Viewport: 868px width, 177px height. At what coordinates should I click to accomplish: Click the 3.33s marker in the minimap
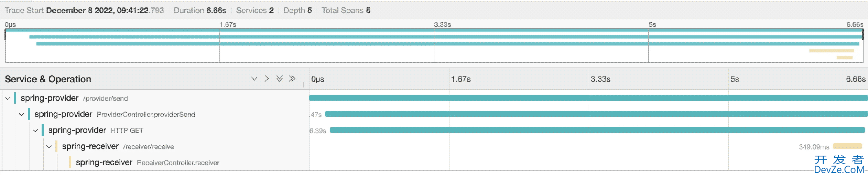442,25
